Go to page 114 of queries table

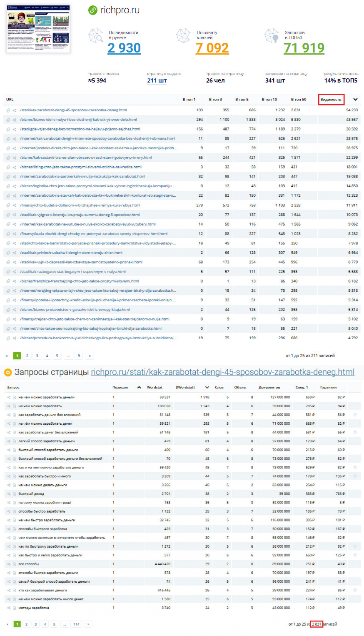pos(76,624)
